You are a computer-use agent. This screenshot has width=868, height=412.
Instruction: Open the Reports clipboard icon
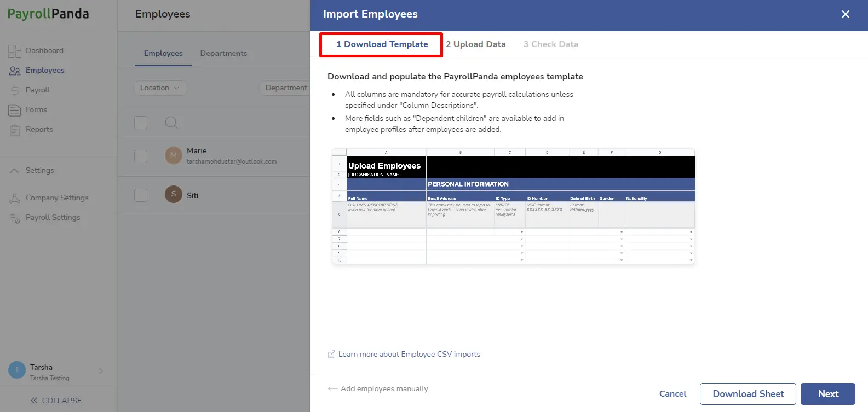15,130
